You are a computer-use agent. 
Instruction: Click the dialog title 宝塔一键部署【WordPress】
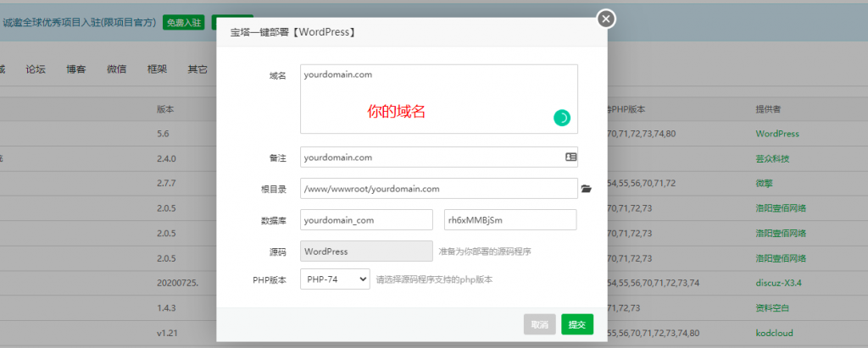[292, 33]
